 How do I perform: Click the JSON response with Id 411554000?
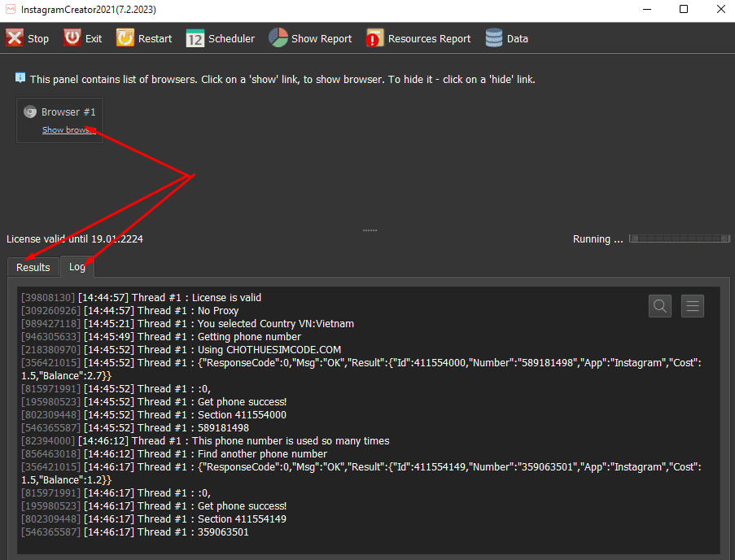coord(361,370)
